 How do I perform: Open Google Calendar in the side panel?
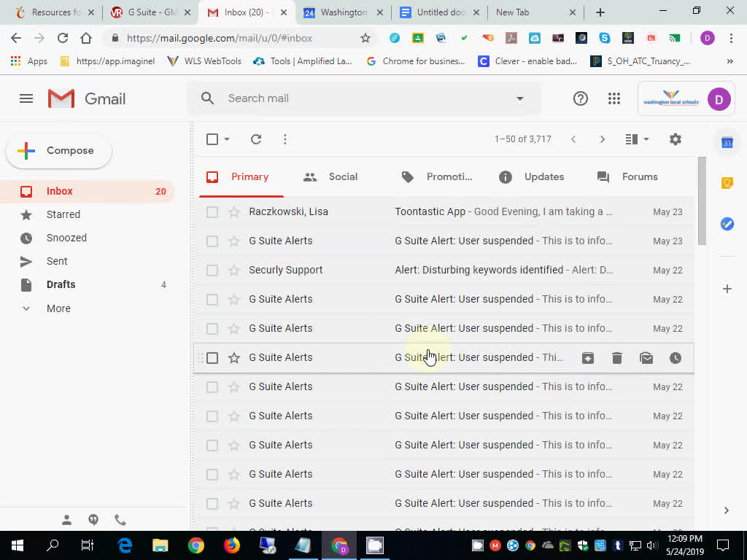(x=727, y=143)
